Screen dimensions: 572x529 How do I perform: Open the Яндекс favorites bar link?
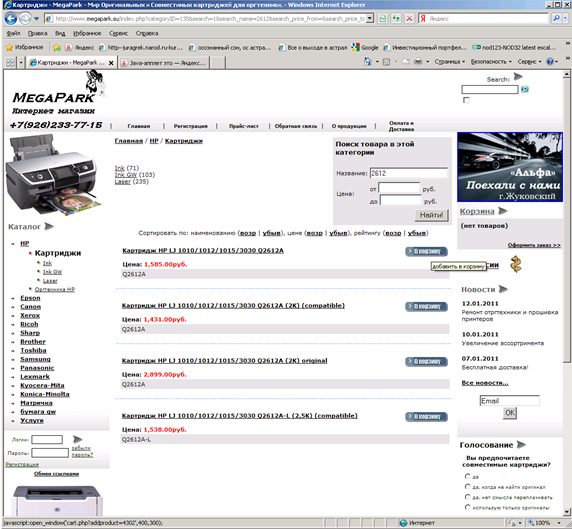80,47
